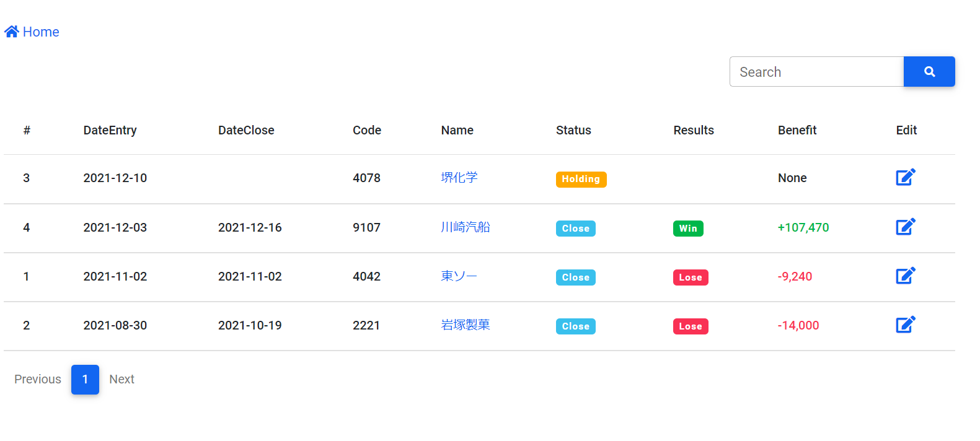Edit the 岩塚製菓 row with pencil icon
The height and width of the screenshot is (441, 980).
click(x=906, y=325)
